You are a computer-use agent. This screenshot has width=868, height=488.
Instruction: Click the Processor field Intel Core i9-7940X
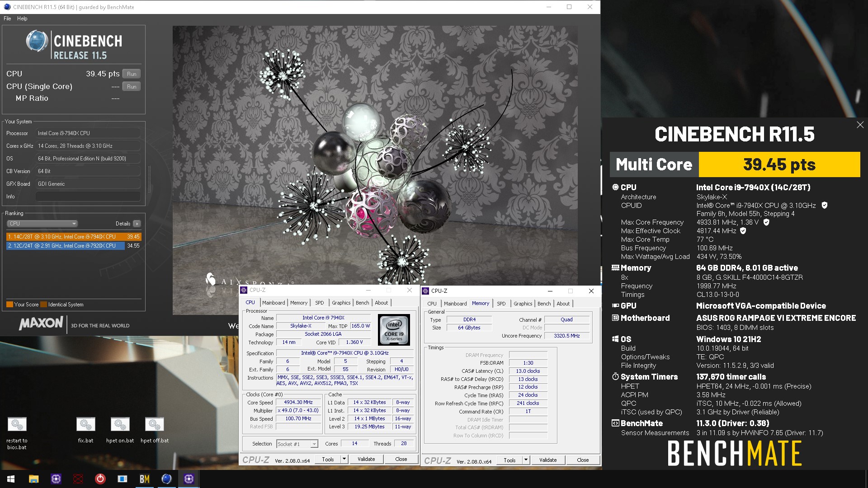click(88, 133)
